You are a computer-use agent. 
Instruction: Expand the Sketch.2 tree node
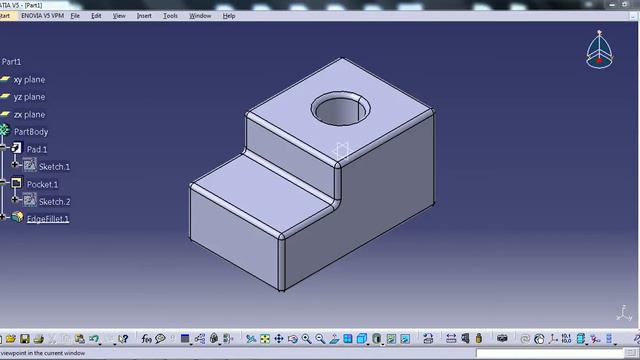pos(15,200)
